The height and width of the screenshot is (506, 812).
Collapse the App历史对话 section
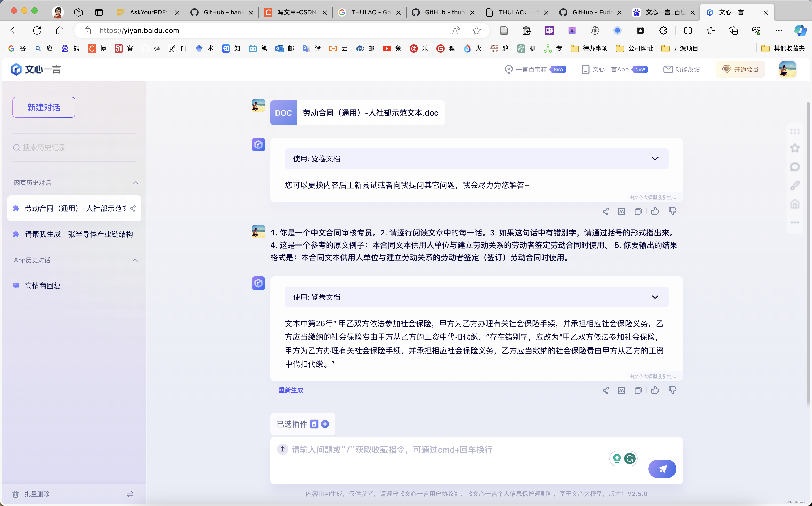point(135,260)
